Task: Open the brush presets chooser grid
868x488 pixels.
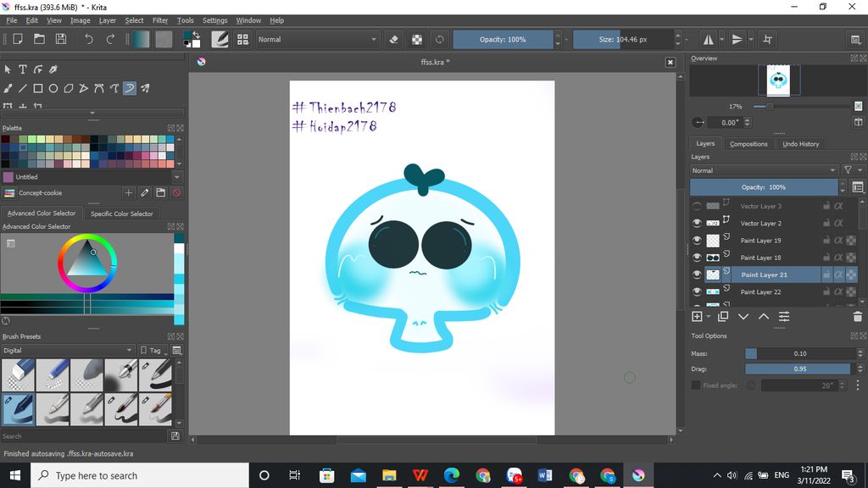Action: click(242, 39)
